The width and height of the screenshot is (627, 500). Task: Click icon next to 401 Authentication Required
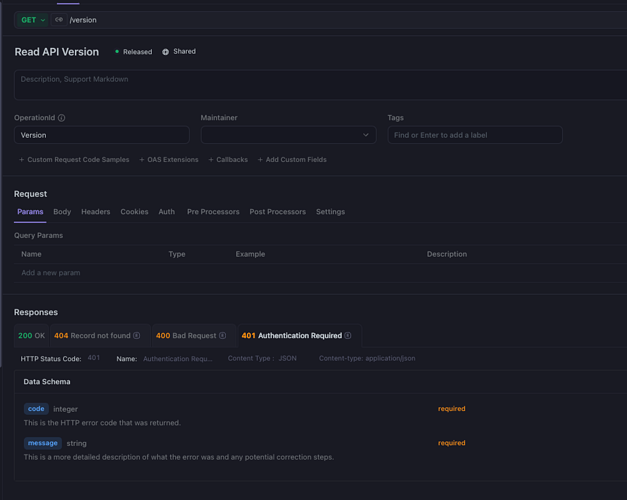point(348,336)
